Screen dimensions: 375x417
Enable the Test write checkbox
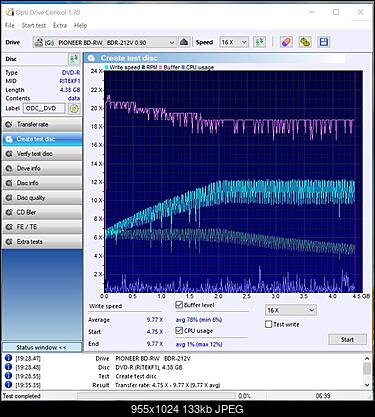point(269,324)
